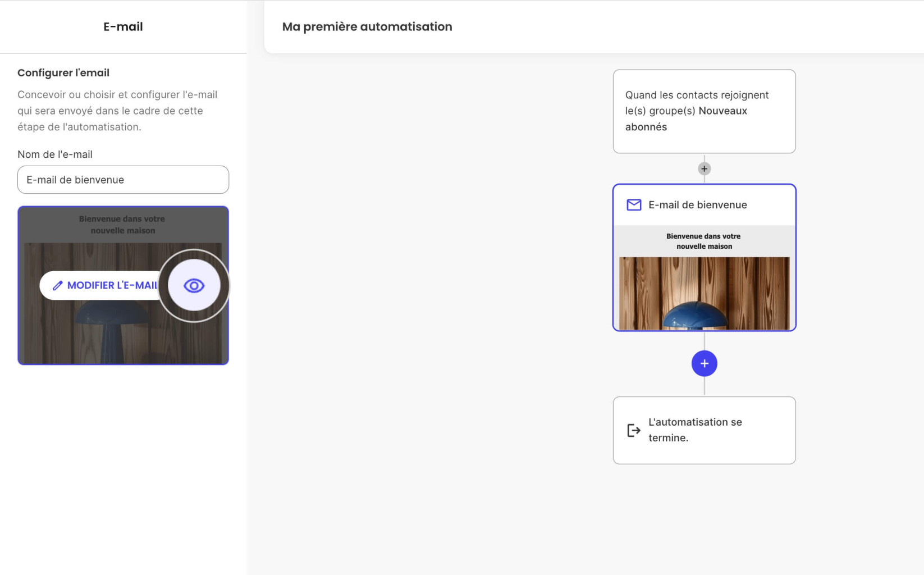Edit the Nom de l'e-mail input field

(123, 180)
